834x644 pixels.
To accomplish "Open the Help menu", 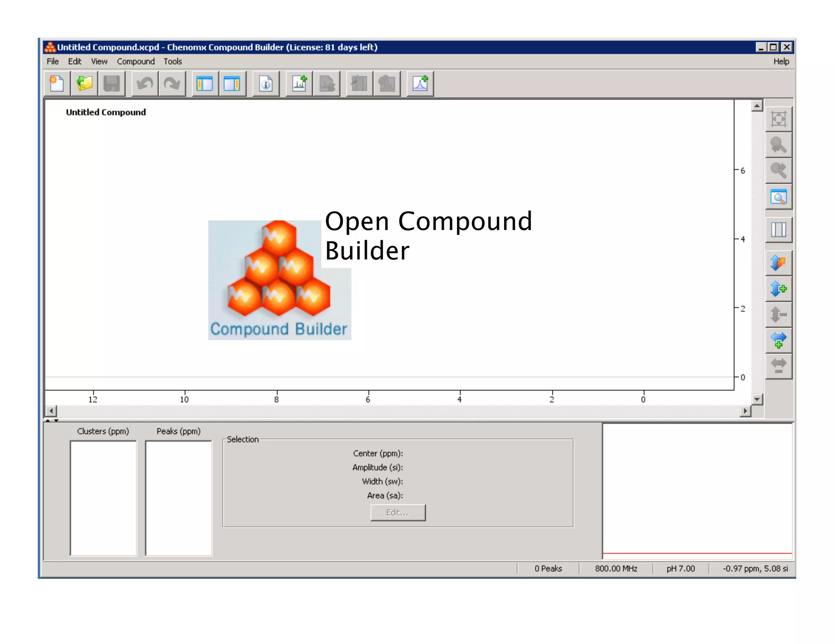I will pyautogui.click(x=781, y=61).
